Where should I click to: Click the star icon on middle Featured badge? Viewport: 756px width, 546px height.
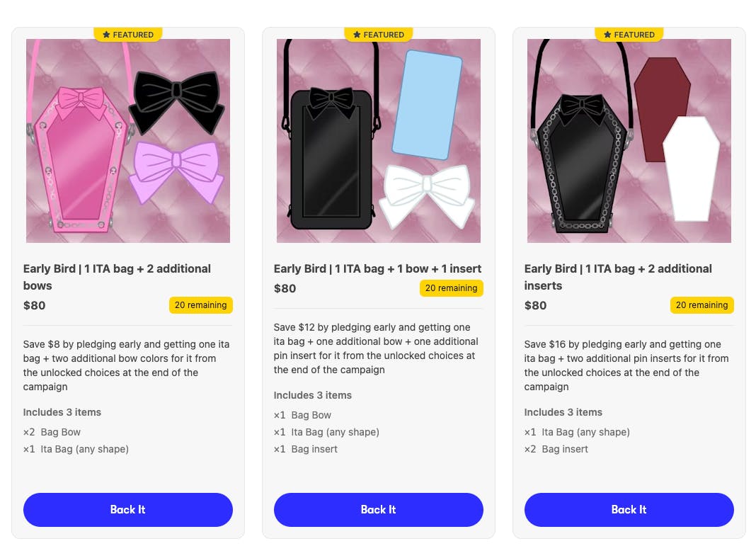click(357, 35)
